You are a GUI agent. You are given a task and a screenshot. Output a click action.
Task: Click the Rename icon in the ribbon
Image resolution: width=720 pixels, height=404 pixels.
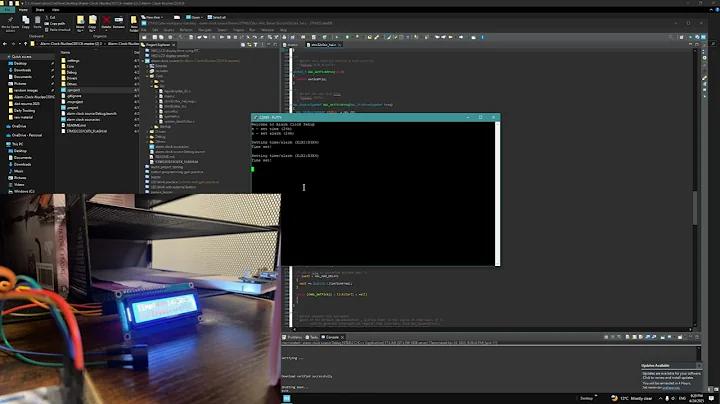pyautogui.click(x=118, y=22)
